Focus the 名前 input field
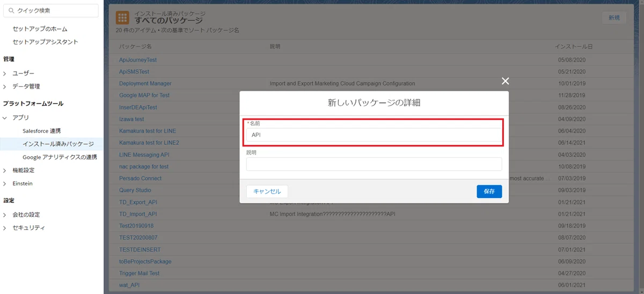644x294 pixels. [x=374, y=135]
